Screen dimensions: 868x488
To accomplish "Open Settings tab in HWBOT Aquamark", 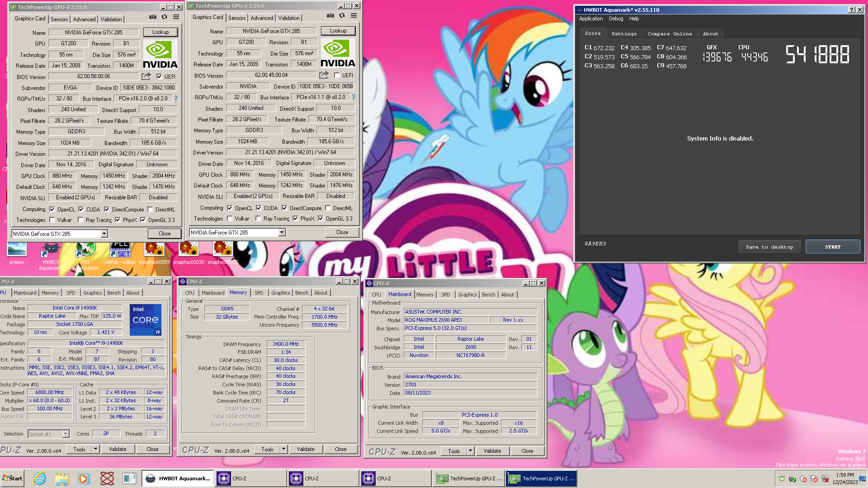I will (x=624, y=33).
